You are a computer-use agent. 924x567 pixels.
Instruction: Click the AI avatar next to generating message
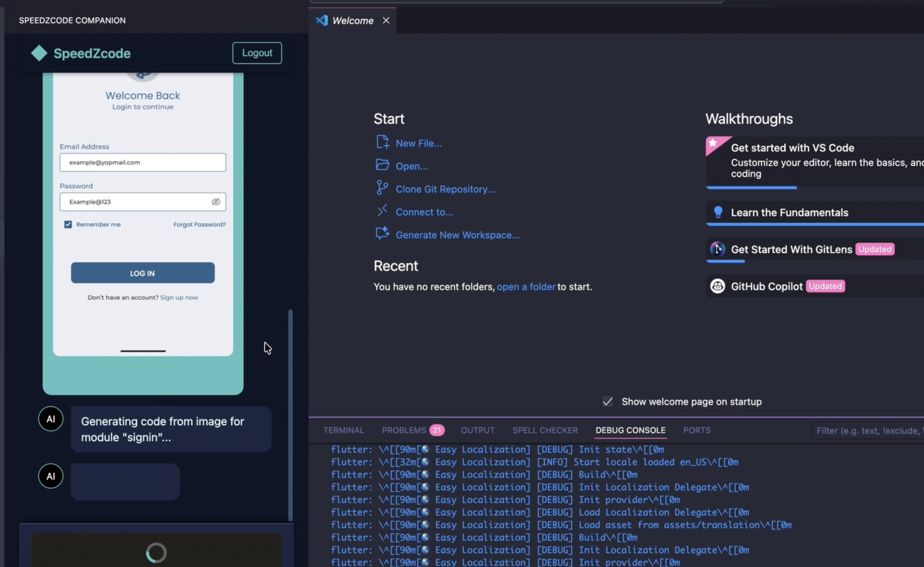tap(51, 418)
